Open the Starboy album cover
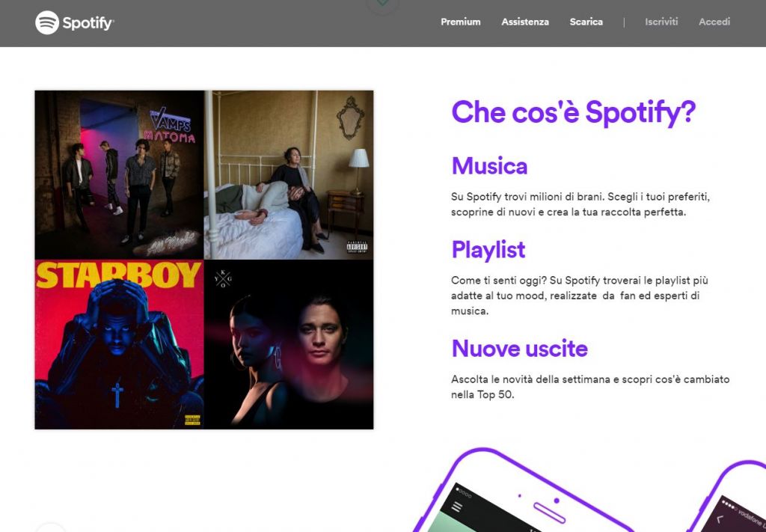The image size is (766, 532). click(x=119, y=344)
